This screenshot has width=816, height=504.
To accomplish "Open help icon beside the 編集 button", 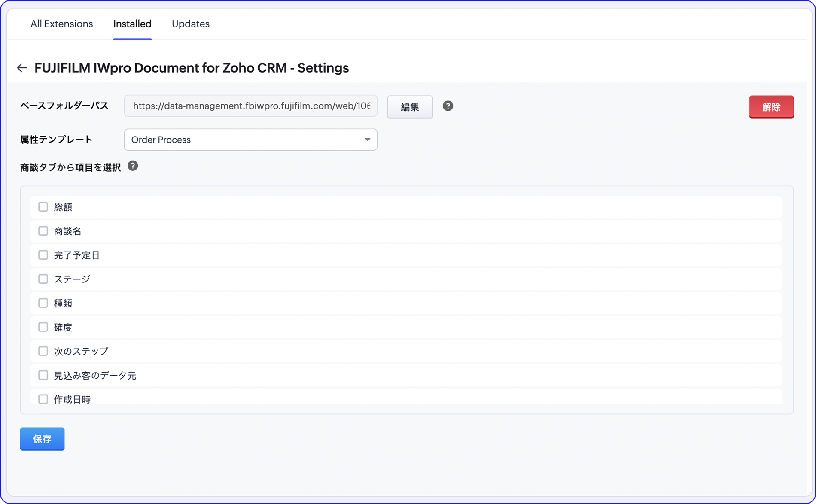I will (x=448, y=106).
